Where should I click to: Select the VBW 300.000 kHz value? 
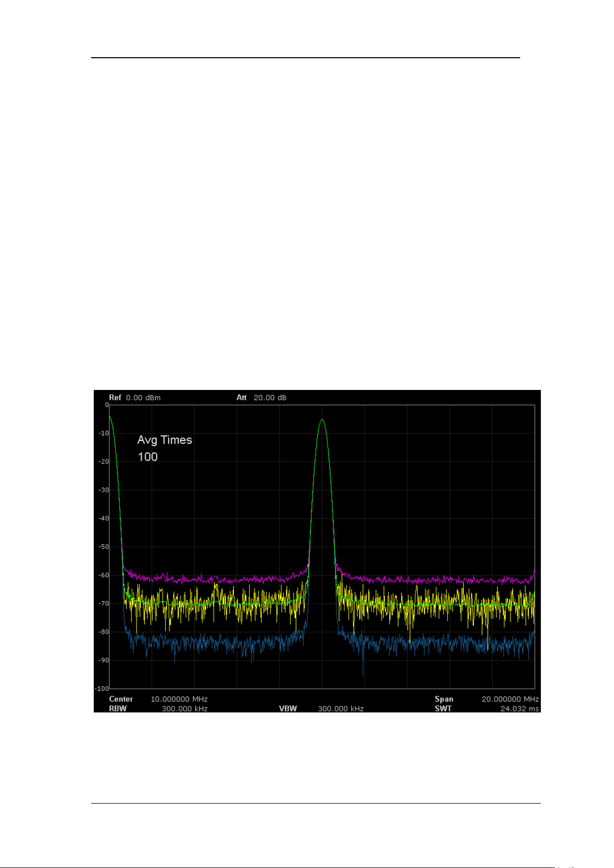tap(340, 709)
